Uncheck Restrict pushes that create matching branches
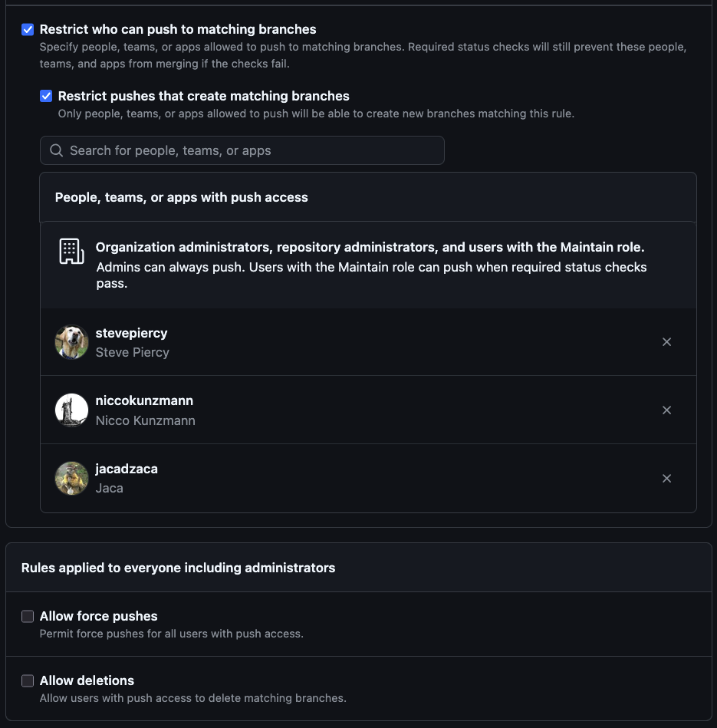Viewport: 717px width, 728px height. click(46, 97)
